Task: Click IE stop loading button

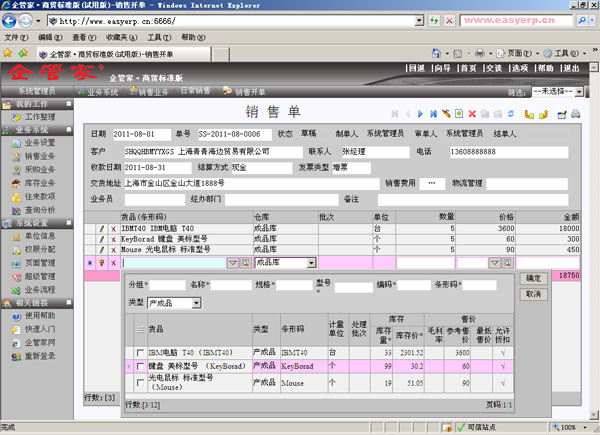Action: click(x=449, y=20)
